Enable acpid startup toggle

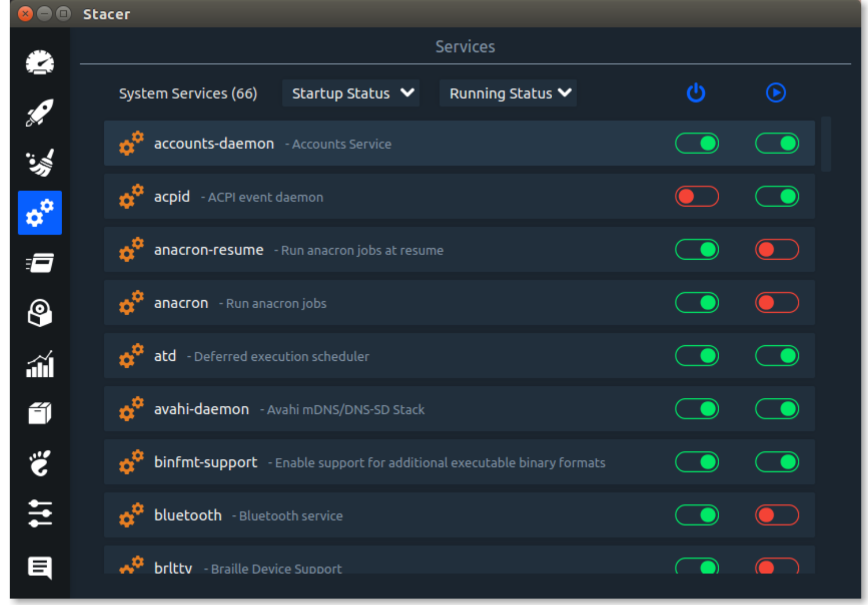tap(697, 197)
